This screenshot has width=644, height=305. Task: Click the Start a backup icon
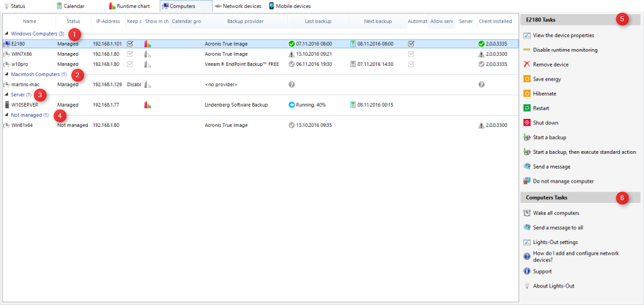pos(527,138)
